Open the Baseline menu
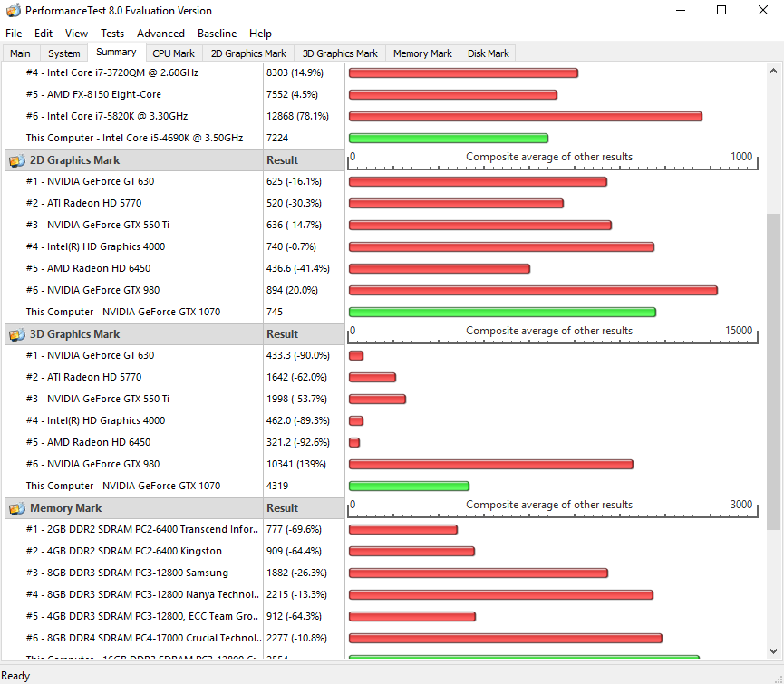 pos(217,34)
